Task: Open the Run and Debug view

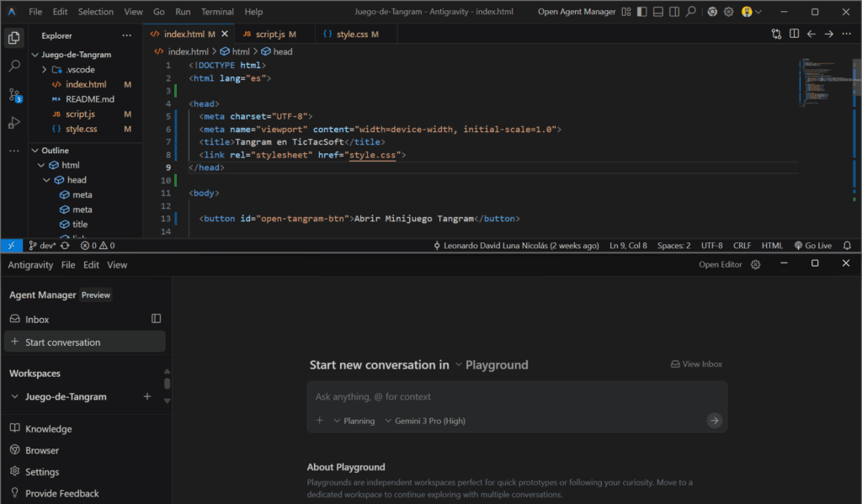Action: tap(14, 123)
